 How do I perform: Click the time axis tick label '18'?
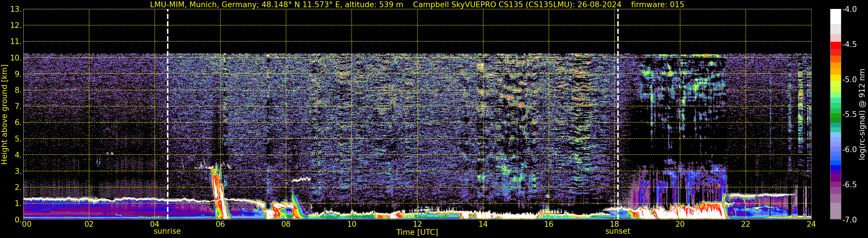615,224
